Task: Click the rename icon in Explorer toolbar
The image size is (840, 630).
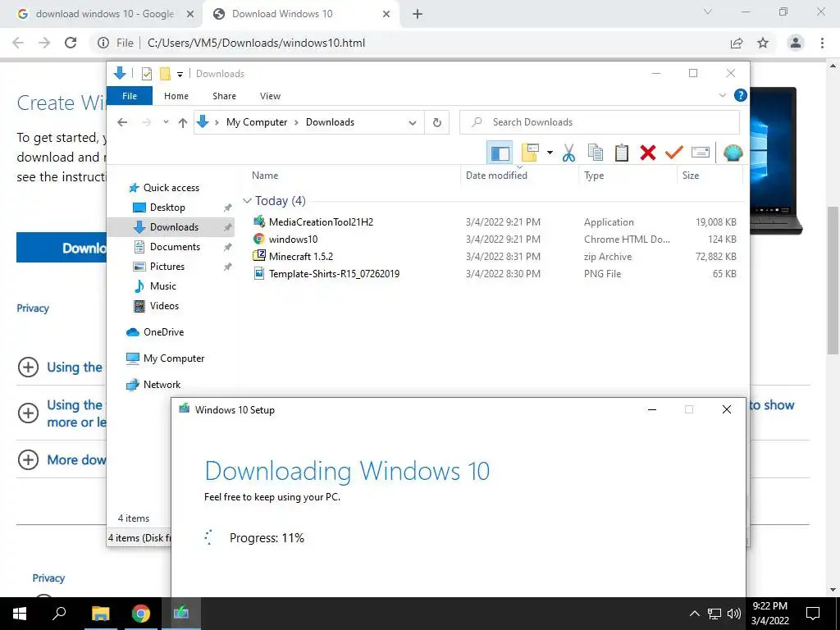Action: click(x=701, y=153)
